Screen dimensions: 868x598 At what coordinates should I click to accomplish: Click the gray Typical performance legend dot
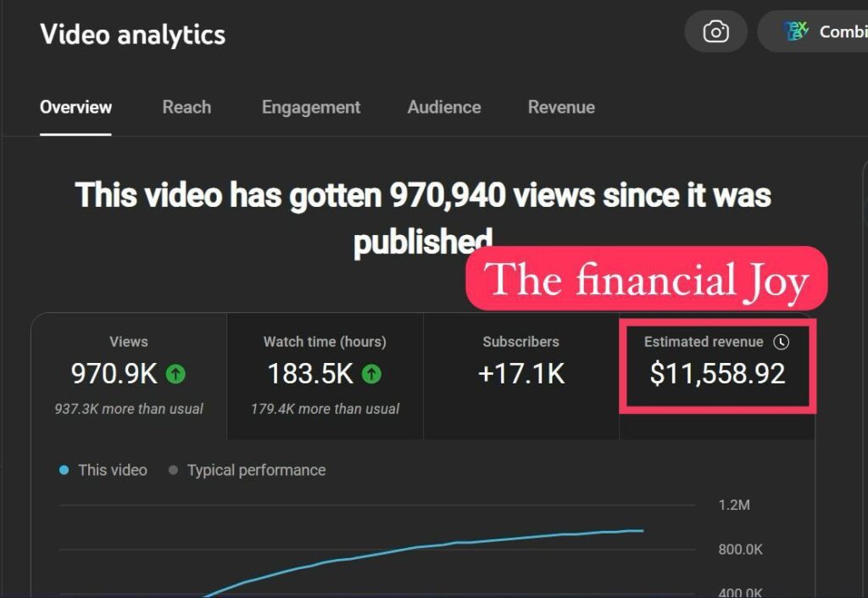pyautogui.click(x=174, y=470)
